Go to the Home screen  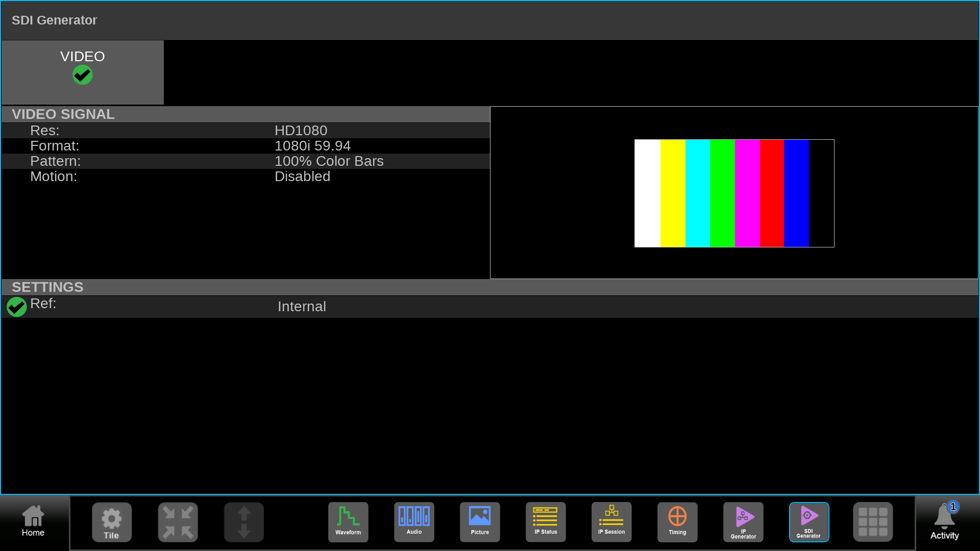pyautogui.click(x=33, y=522)
